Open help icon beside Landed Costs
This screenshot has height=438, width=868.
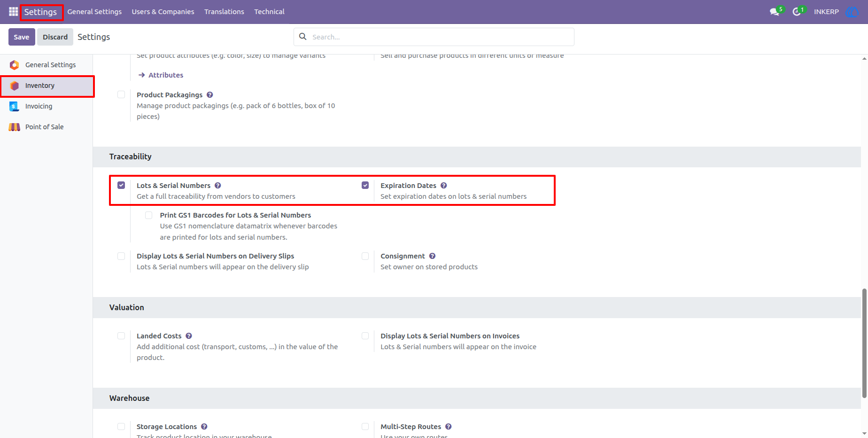point(189,336)
